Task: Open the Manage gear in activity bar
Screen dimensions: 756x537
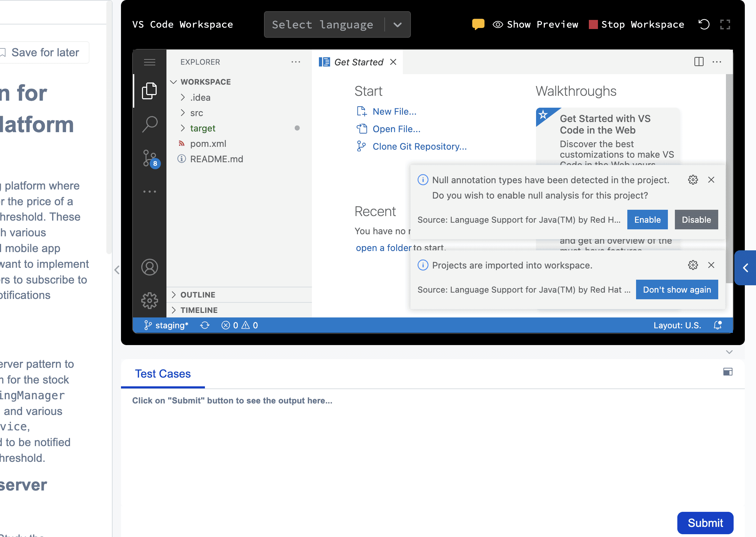Action: [x=150, y=300]
